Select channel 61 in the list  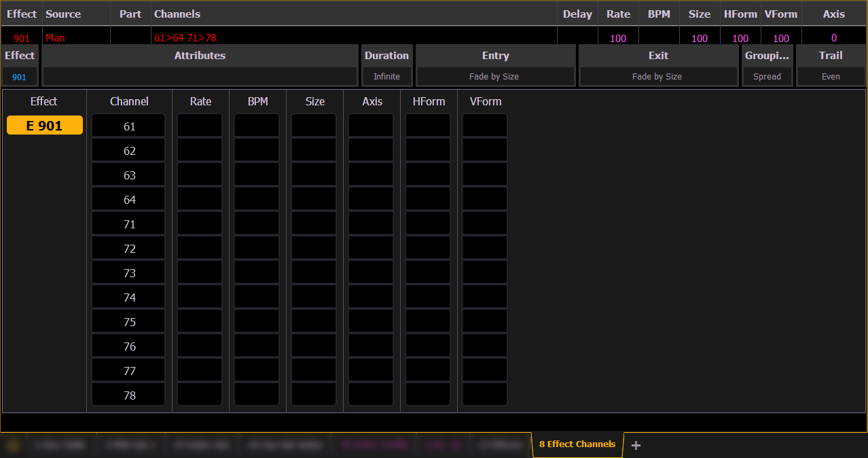[129, 126]
